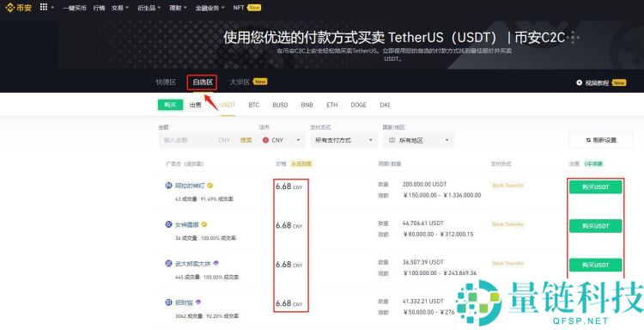Click the New badge beside NFT

coord(254,8)
